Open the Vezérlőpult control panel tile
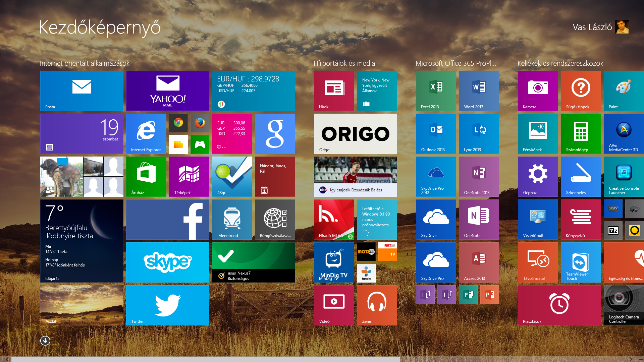Screen dimensions: 644x362 coord(538,220)
